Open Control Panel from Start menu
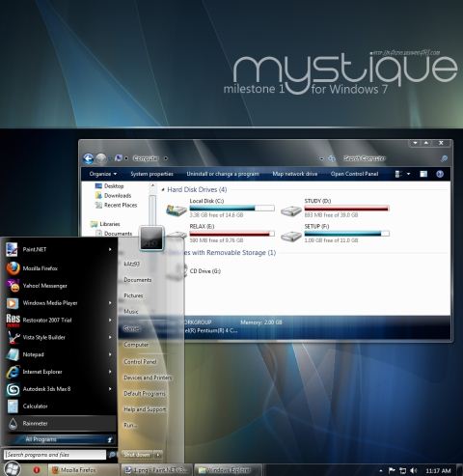Screen dimensions: 463x476 pos(140,361)
